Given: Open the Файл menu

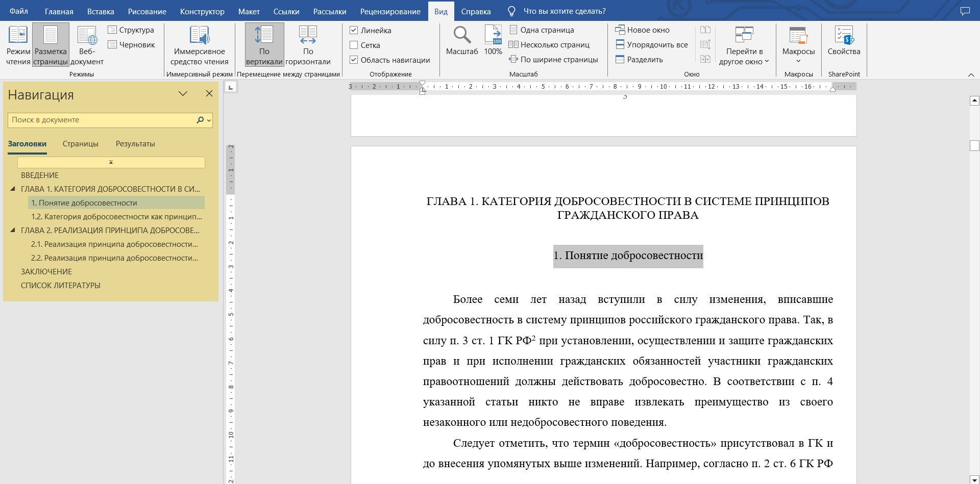Looking at the screenshot, I should click(x=19, y=11).
